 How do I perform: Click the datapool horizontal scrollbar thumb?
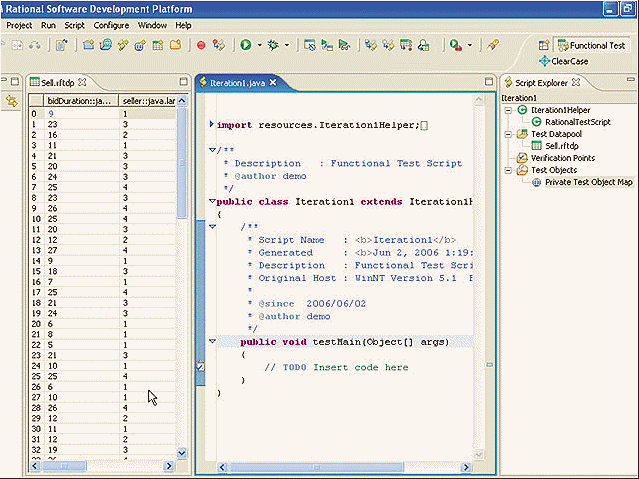click(x=64, y=466)
